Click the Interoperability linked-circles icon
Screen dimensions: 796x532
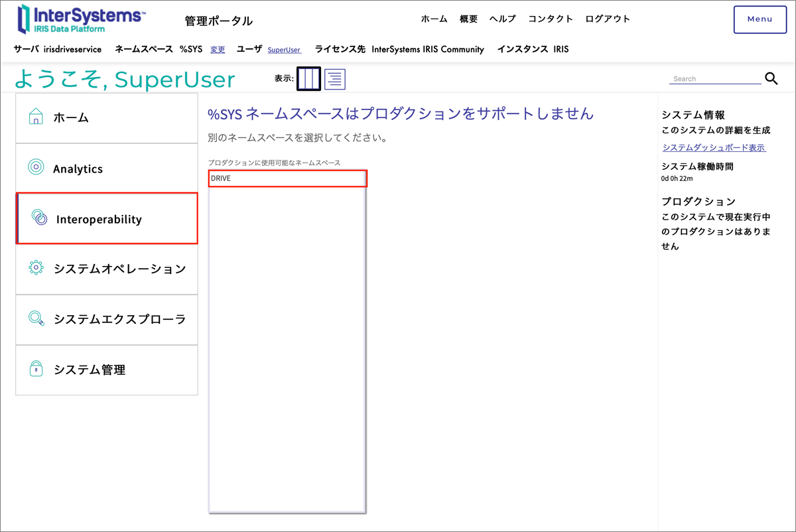tap(39, 218)
